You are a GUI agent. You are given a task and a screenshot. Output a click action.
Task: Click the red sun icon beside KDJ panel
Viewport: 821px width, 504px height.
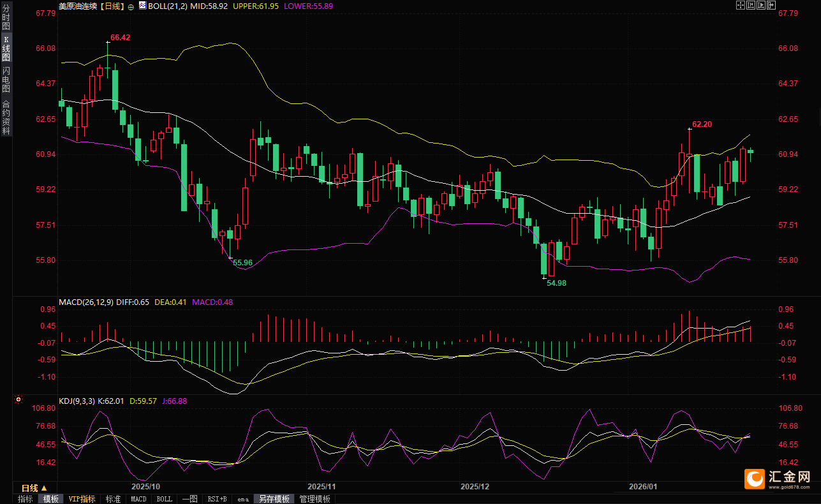pyautogui.click(x=18, y=400)
